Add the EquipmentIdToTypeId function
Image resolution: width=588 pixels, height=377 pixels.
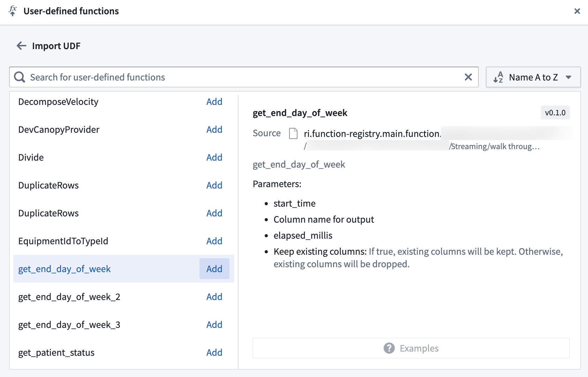click(x=214, y=241)
